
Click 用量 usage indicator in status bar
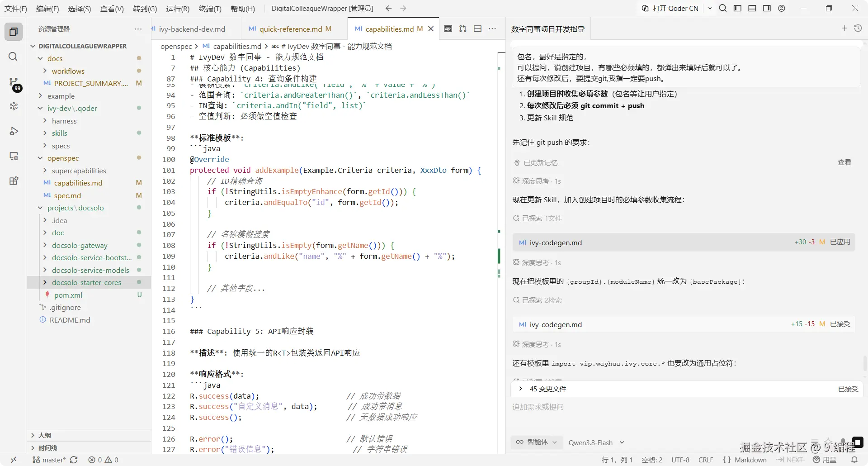click(826, 460)
